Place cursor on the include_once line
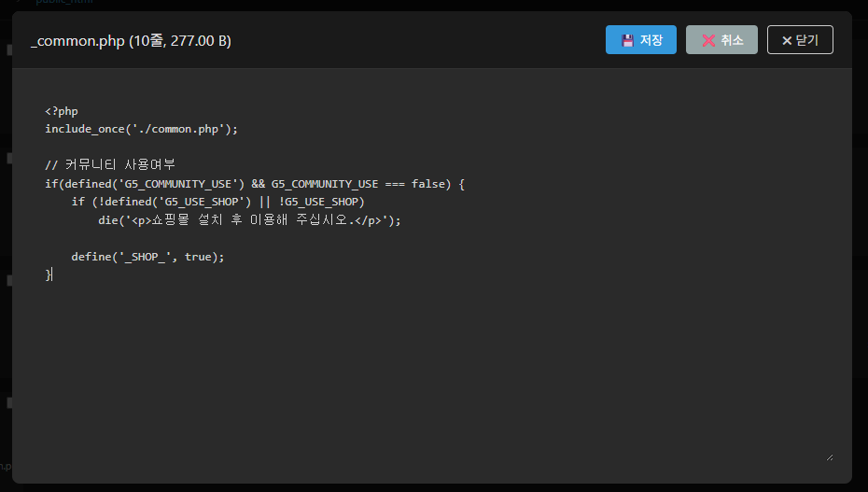The width and height of the screenshot is (868, 492). tap(141, 129)
